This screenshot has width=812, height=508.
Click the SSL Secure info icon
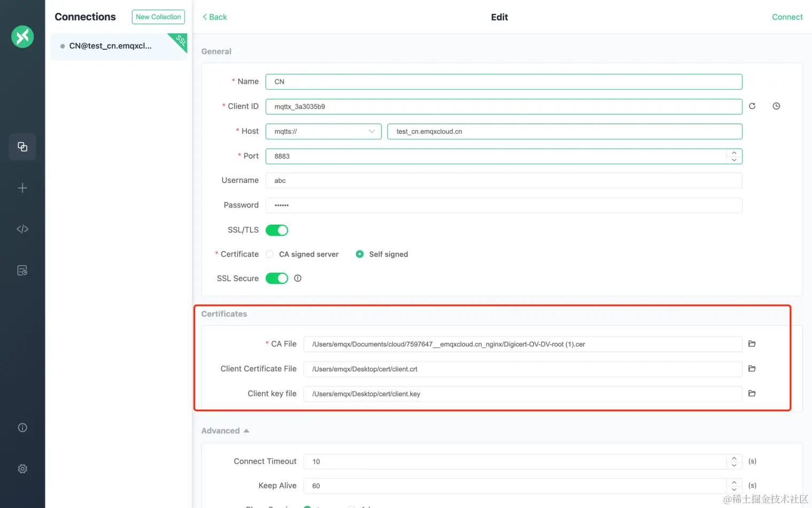click(x=298, y=278)
